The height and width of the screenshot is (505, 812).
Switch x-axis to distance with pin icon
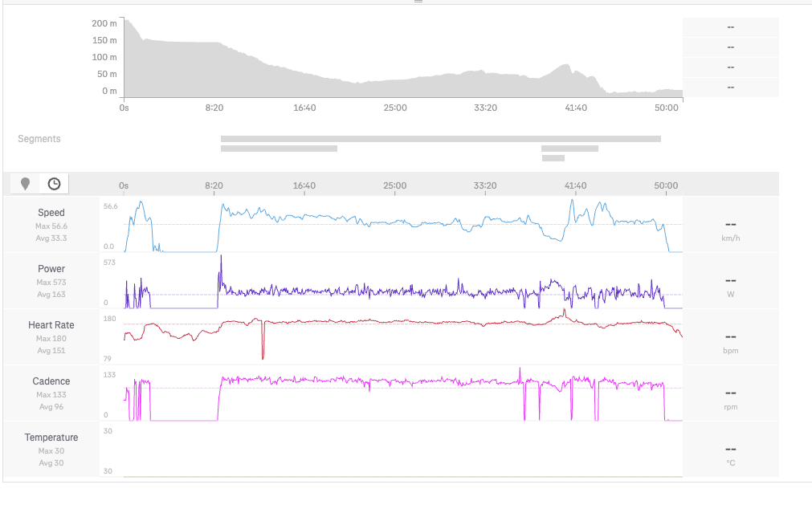26,184
